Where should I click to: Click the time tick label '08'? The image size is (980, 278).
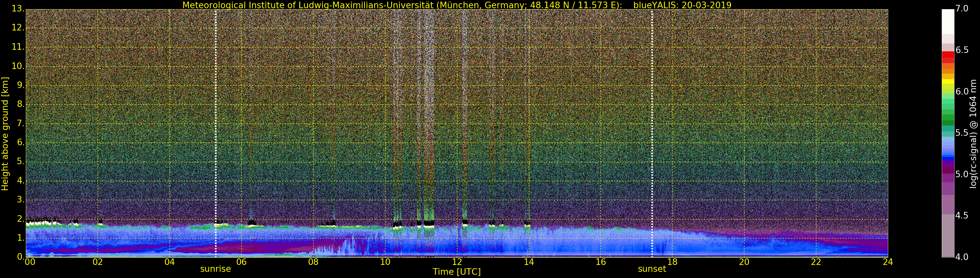[313, 262]
